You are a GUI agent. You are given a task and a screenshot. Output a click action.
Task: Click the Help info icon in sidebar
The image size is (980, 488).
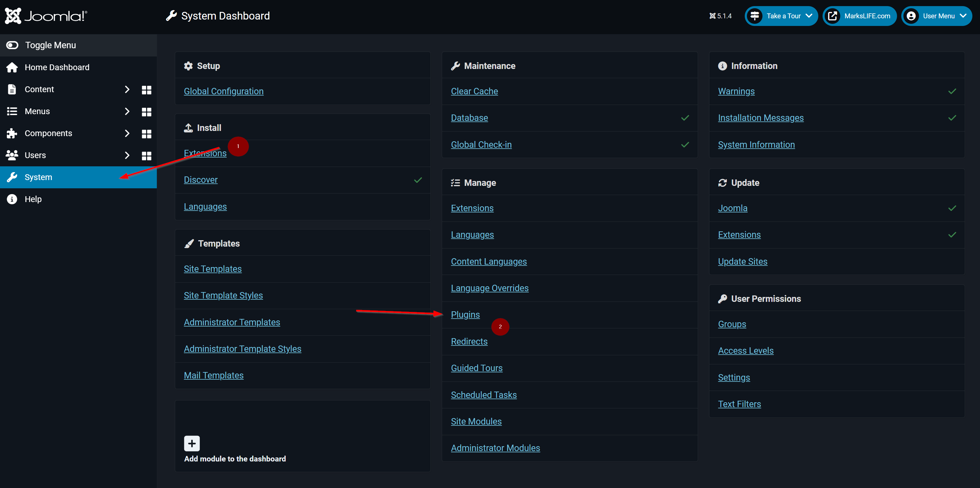(x=12, y=200)
